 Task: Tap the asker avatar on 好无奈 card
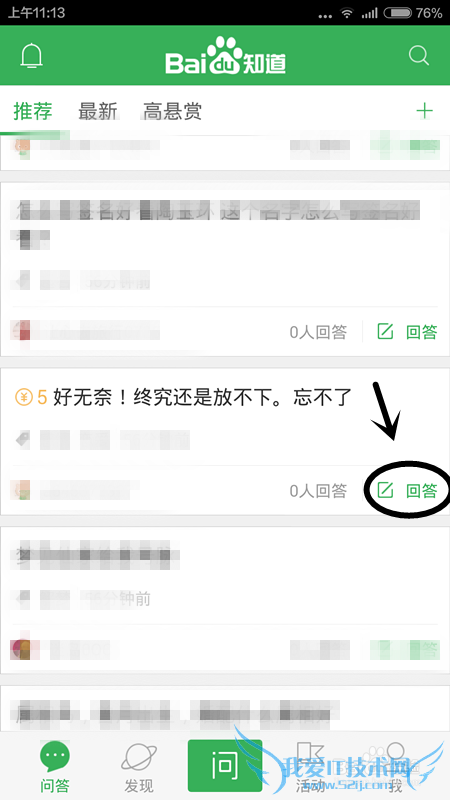point(20,490)
